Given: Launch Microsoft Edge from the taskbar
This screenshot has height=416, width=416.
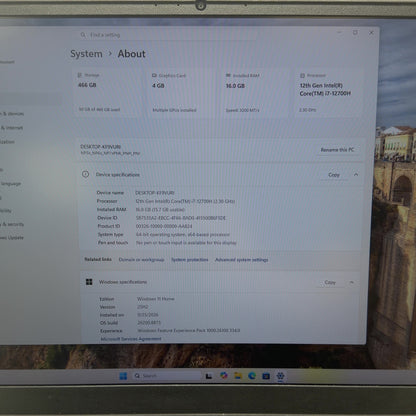Looking at the screenshot, I should [x=252, y=376].
